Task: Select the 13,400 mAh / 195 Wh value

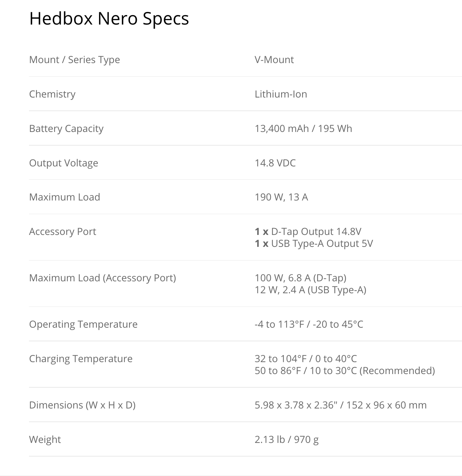Action: (303, 129)
